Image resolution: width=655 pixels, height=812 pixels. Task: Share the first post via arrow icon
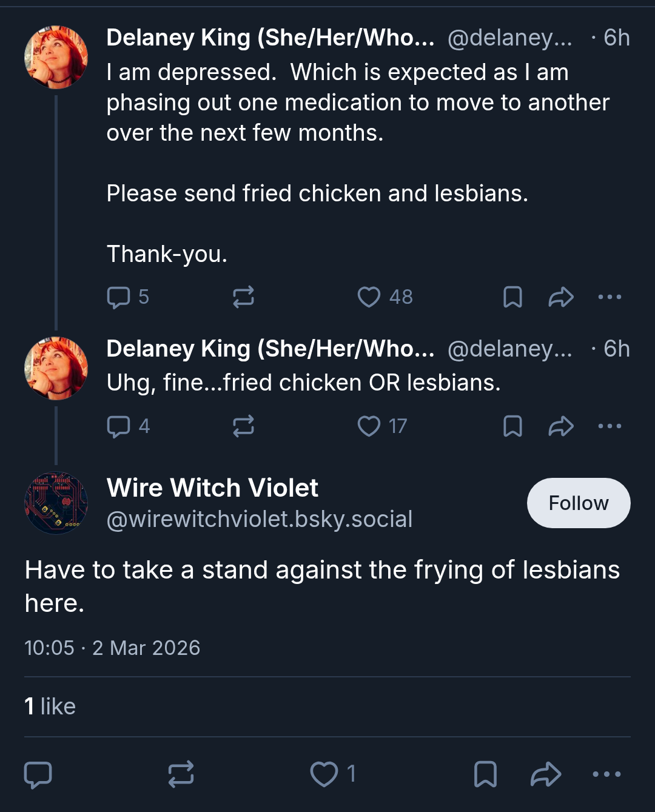click(x=561, y=297)
